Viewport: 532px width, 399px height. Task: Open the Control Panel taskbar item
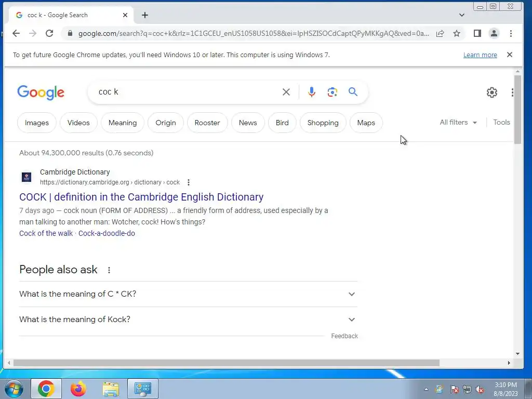pyautogui.click(x=143, y=389)
